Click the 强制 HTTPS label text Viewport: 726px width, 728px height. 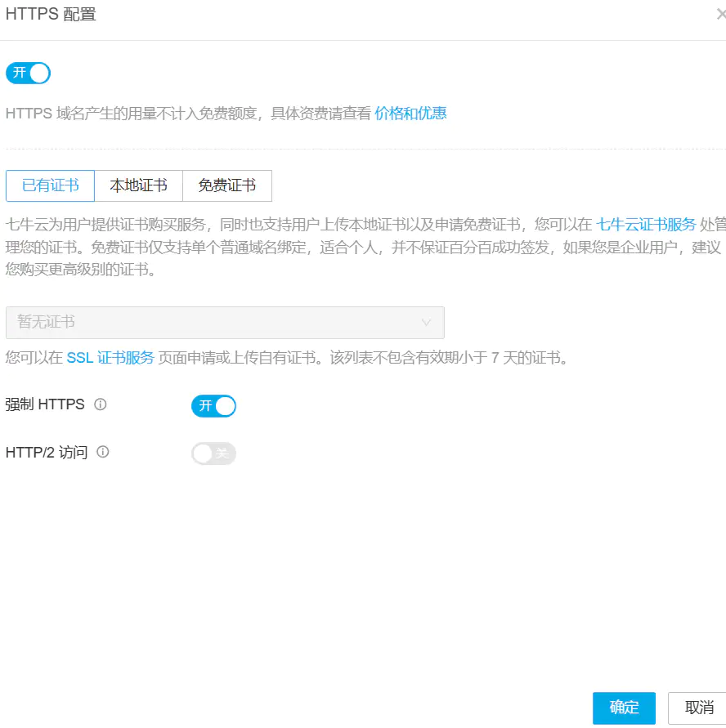pos(45,404)
